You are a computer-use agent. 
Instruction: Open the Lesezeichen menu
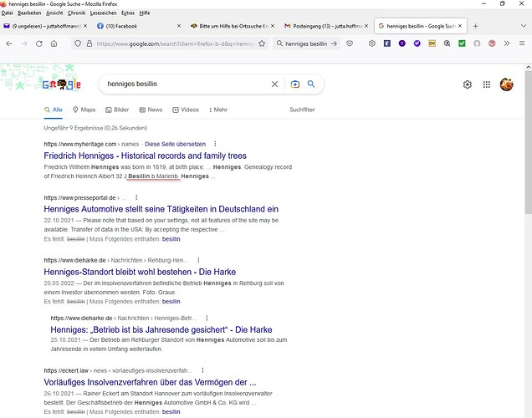click(x=103, y=13)
